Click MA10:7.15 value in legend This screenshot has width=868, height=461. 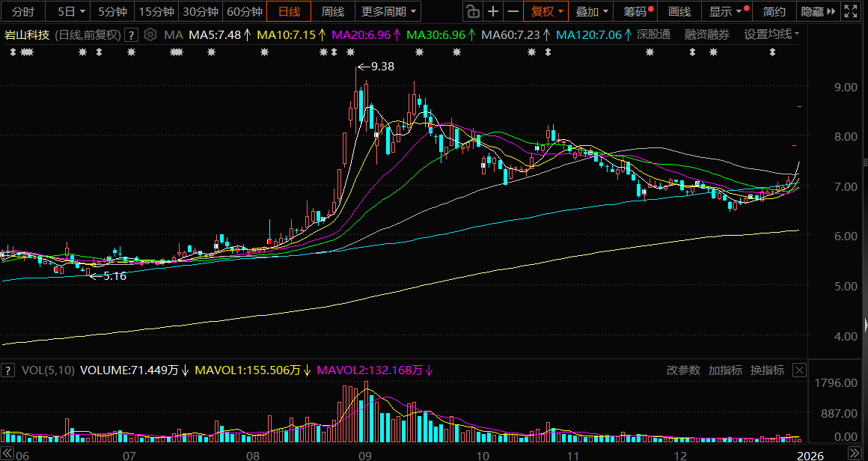[287, 35]
